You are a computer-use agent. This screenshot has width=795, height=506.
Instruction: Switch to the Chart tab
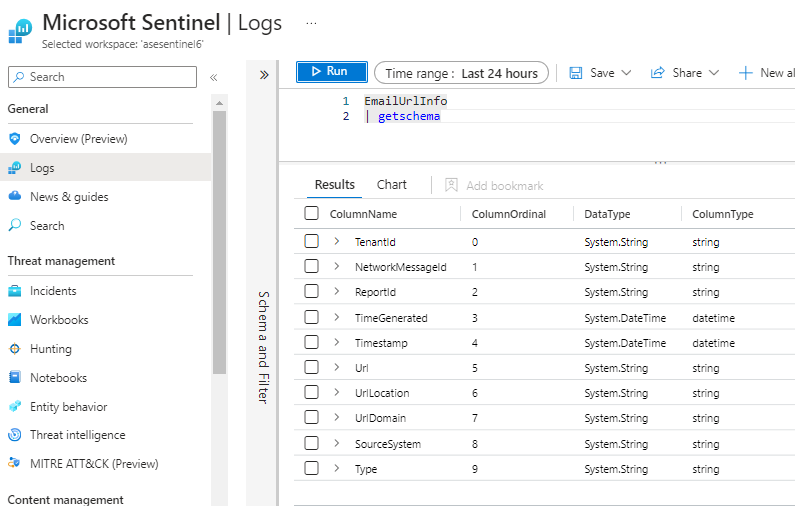coord(391,185)
